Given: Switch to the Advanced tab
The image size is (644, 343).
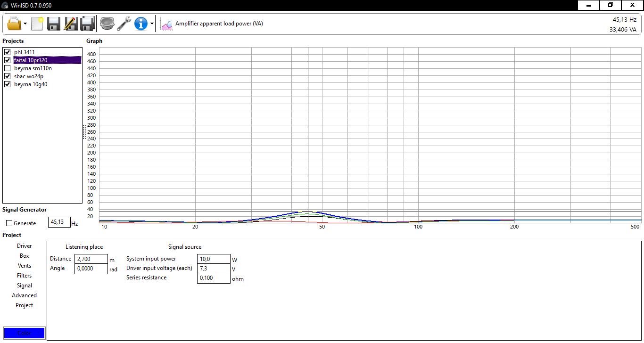Looking at the screenshot, I should coord(25,295).
